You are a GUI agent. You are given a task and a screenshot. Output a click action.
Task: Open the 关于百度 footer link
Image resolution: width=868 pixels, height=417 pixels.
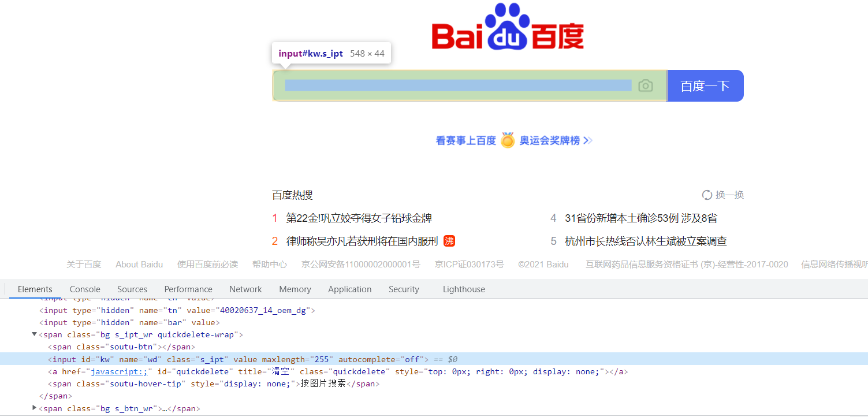84,265
